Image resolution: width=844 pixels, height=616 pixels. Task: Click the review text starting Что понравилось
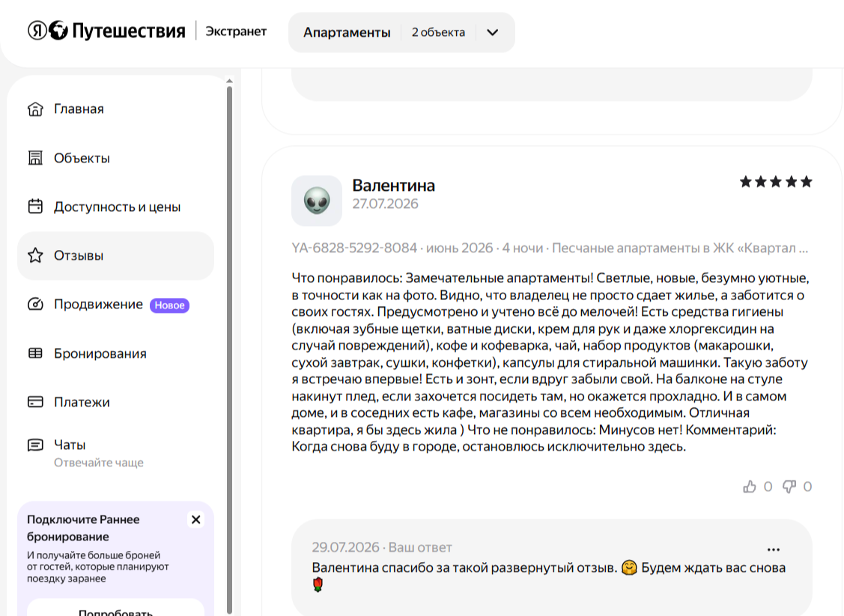point(550,362)
